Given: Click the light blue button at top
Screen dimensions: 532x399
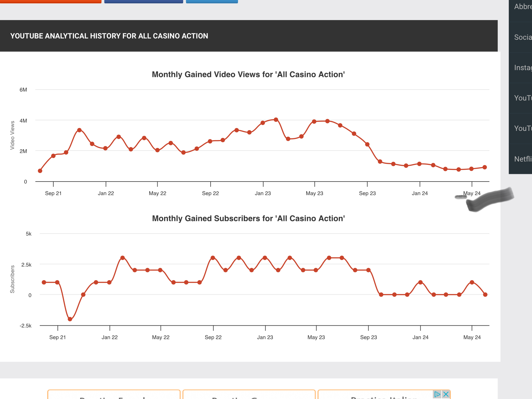Looking at the screenshot, I should click(x=212, y=1).
